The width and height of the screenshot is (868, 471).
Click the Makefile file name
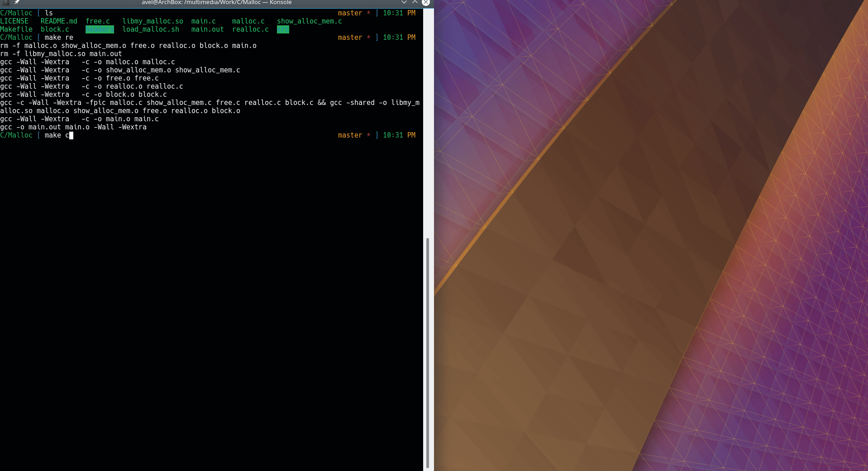click(16, 29)
